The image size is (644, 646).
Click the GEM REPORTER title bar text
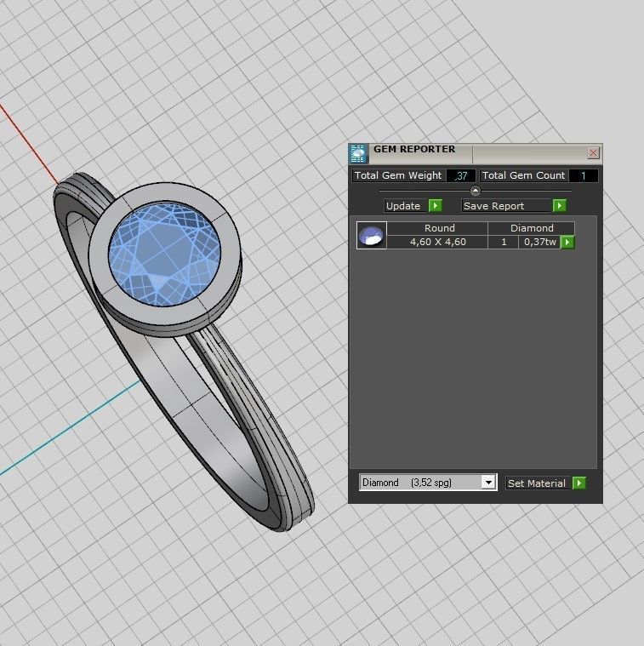414,149
